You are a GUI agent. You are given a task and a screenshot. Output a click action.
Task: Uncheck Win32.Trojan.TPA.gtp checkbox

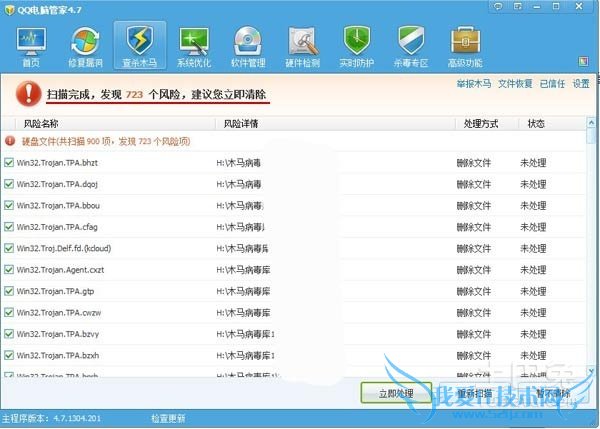(x=9, y=291)
